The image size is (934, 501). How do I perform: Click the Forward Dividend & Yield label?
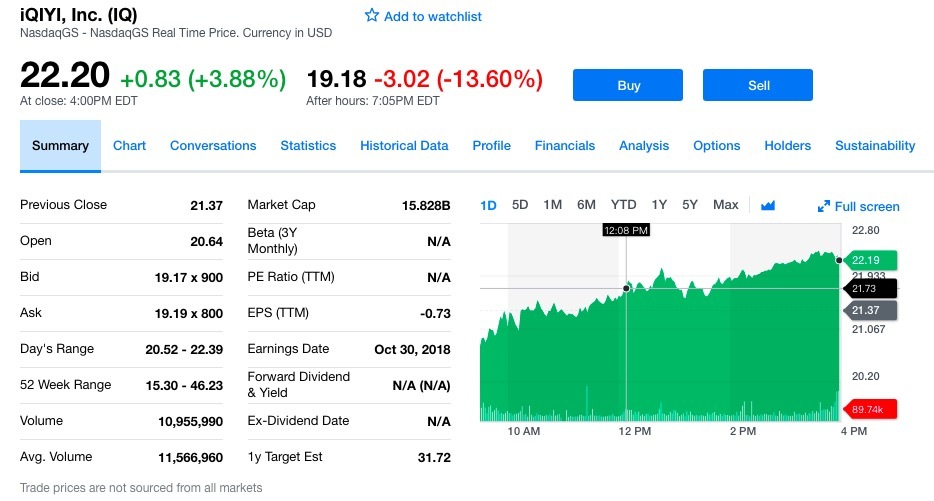[x=298, y=385]
